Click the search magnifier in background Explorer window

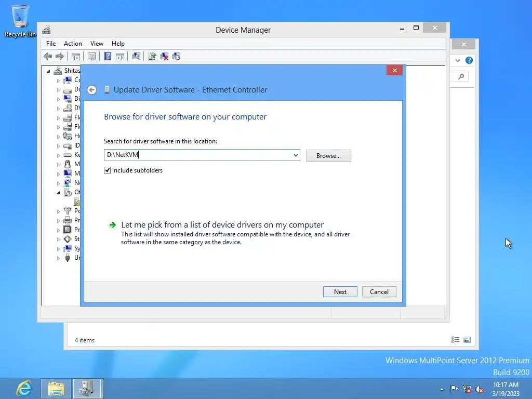point(461,77)
